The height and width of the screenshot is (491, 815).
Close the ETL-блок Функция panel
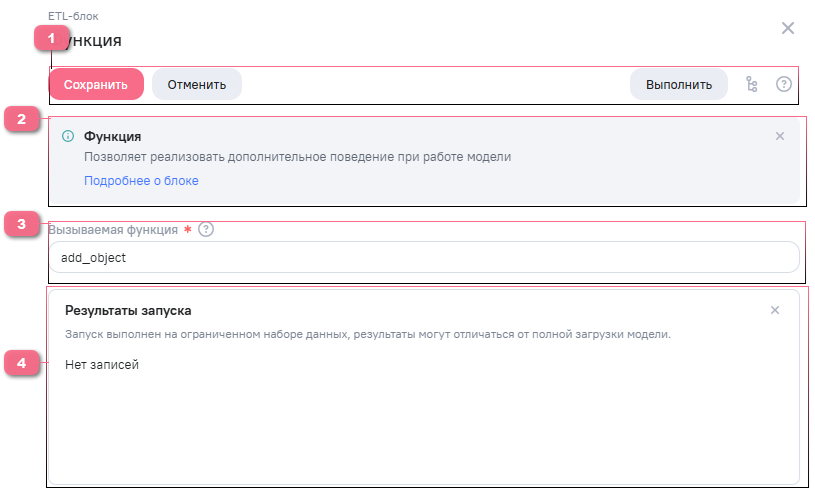[788, 28]
